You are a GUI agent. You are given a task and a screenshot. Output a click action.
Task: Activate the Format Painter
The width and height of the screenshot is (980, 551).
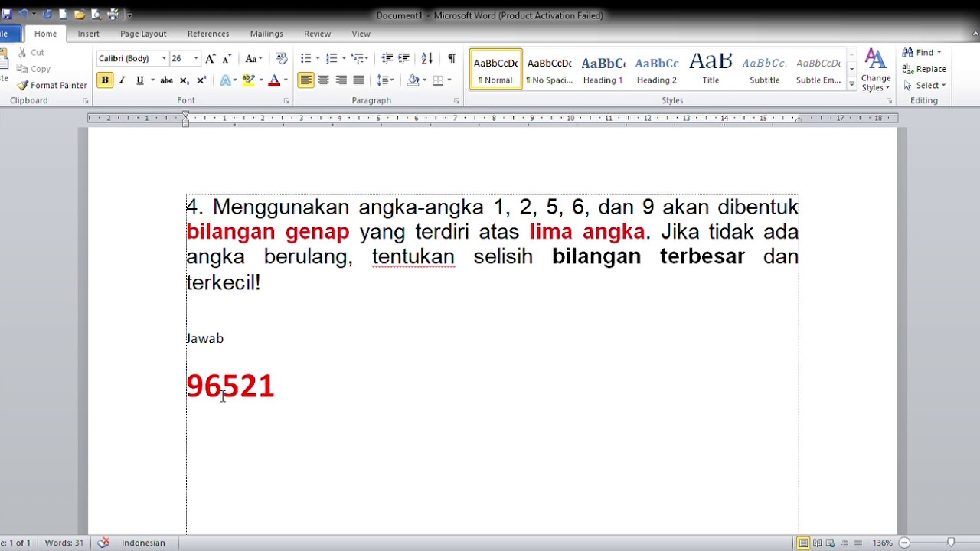(52, 86)
